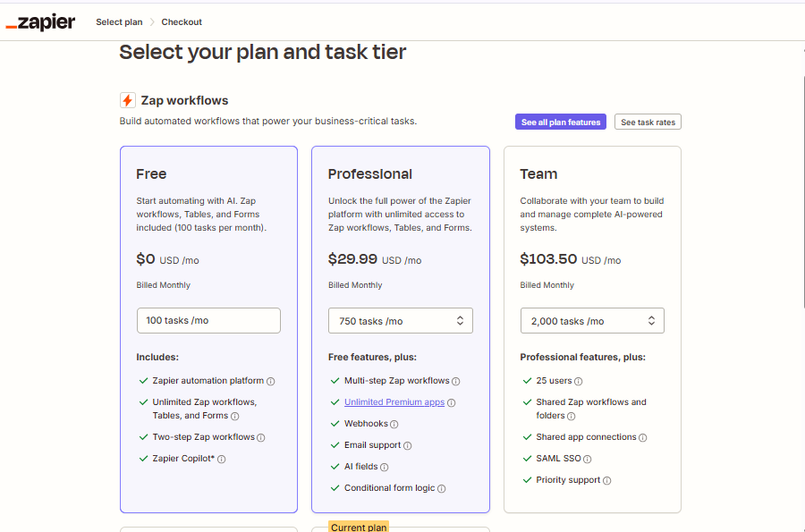Image resolution: width=805 pixels, height=532 pixels.
Task: Click the orange Zap workflows lightning icon
Action: 127,100
